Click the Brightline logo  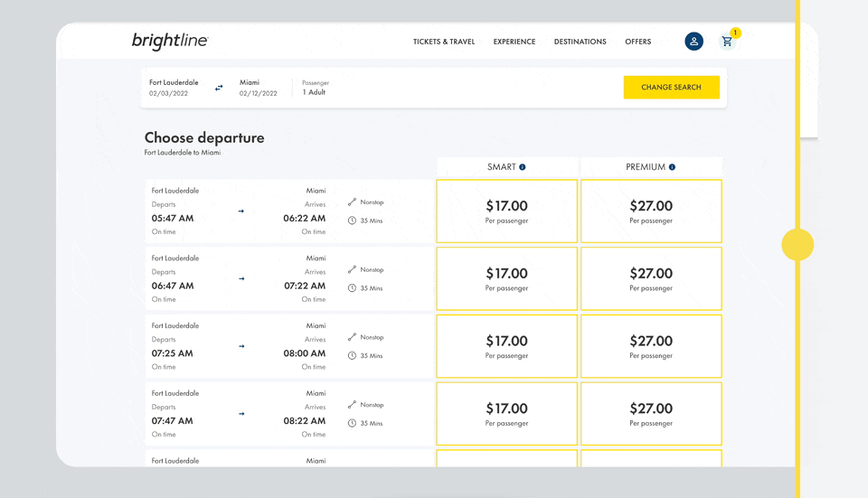(170, 41)
